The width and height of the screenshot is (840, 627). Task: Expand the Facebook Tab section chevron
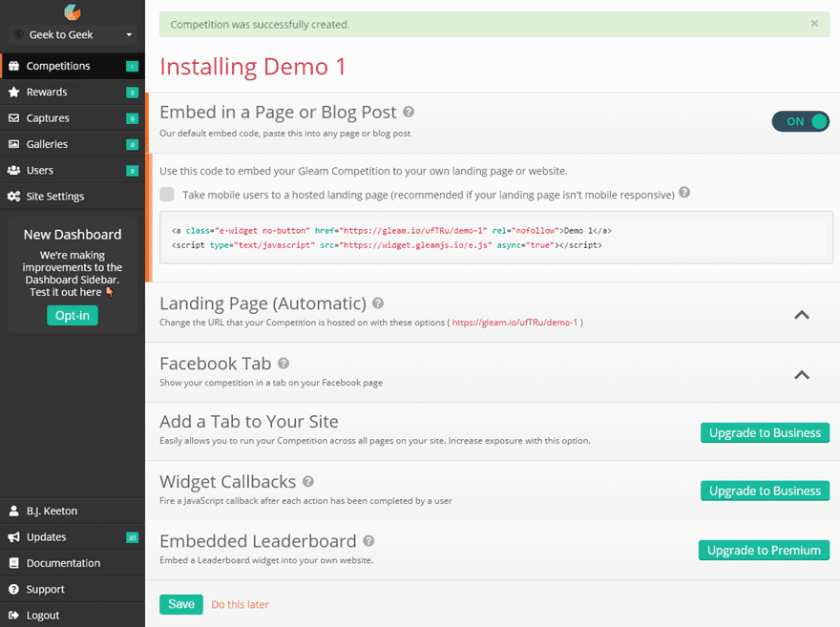802,375
